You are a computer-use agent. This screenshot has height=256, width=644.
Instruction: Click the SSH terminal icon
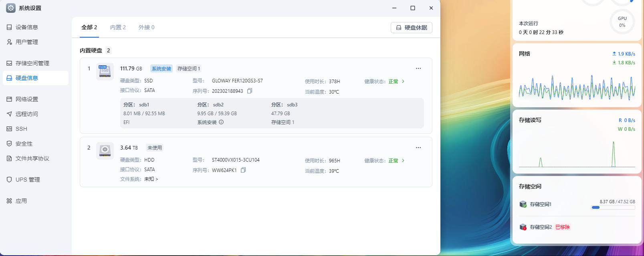point(9,129)
